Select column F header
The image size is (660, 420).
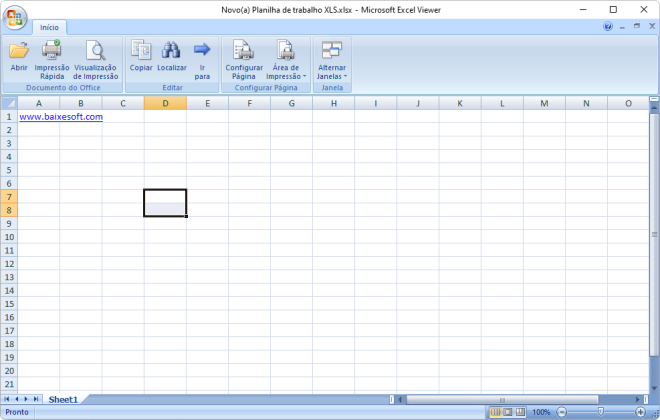click(250, 103)
